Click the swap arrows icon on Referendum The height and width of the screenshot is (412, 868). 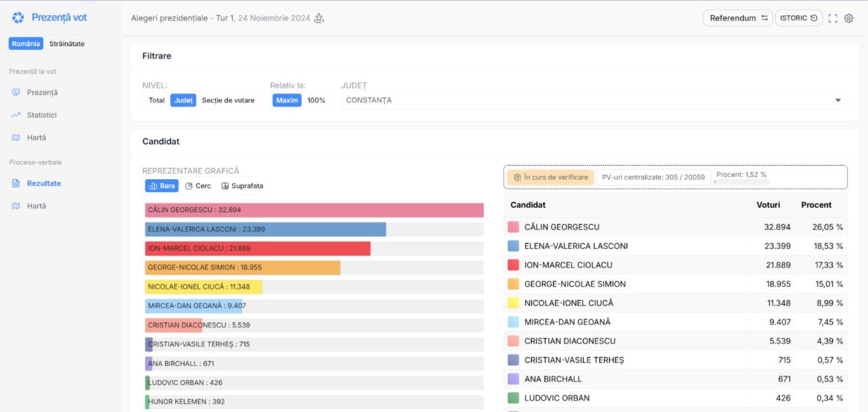[x=764, y=18]
